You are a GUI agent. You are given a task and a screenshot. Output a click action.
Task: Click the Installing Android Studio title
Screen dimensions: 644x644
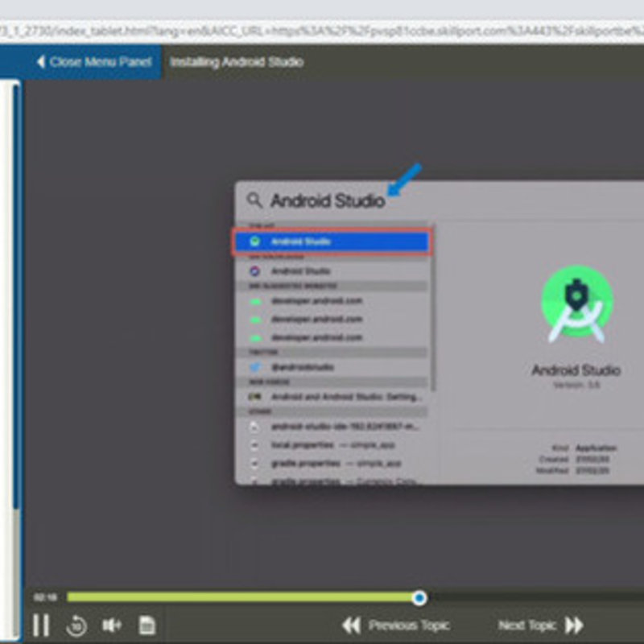point(237,62)
